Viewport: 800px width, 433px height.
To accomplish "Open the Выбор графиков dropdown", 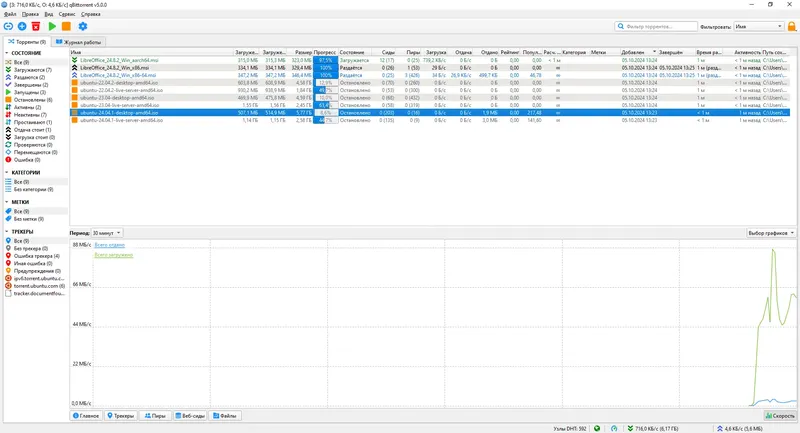I will pos(771,233).
